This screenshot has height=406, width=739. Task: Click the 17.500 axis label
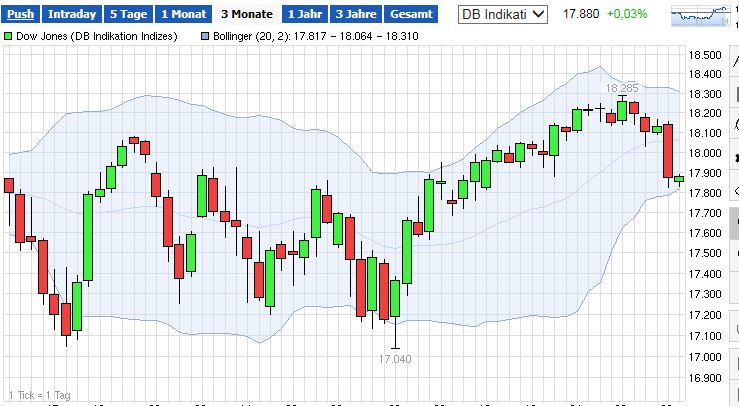(705, 253)
